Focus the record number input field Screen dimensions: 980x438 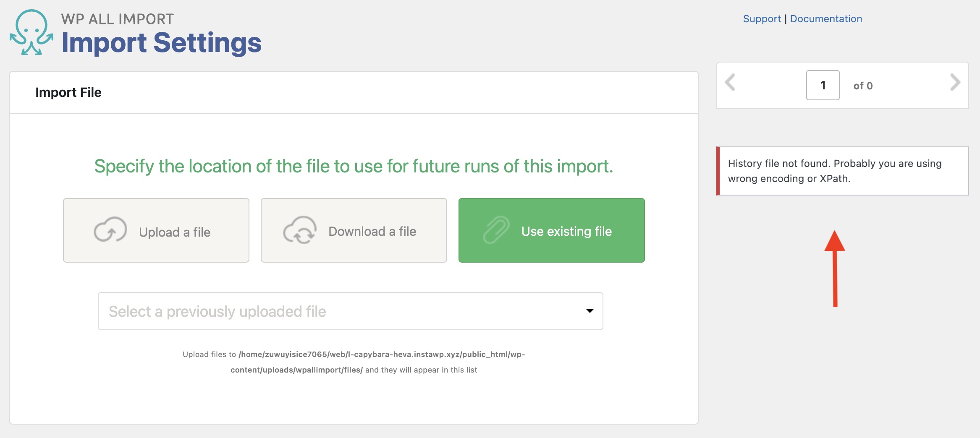823,85
